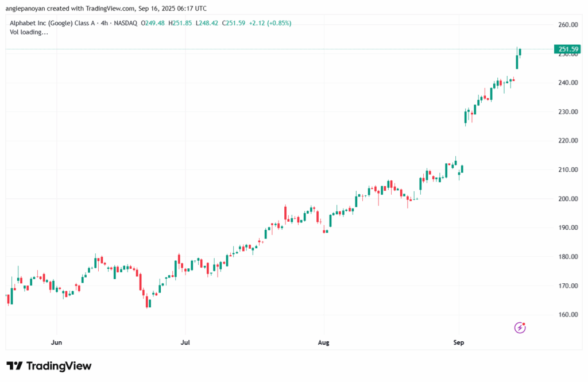Click the TradingView logo icon

pyautogui.click(x=14, y=366)
